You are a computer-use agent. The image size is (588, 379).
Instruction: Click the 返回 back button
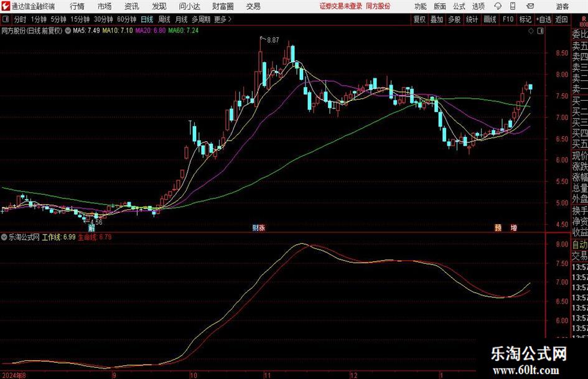(561, 19)
